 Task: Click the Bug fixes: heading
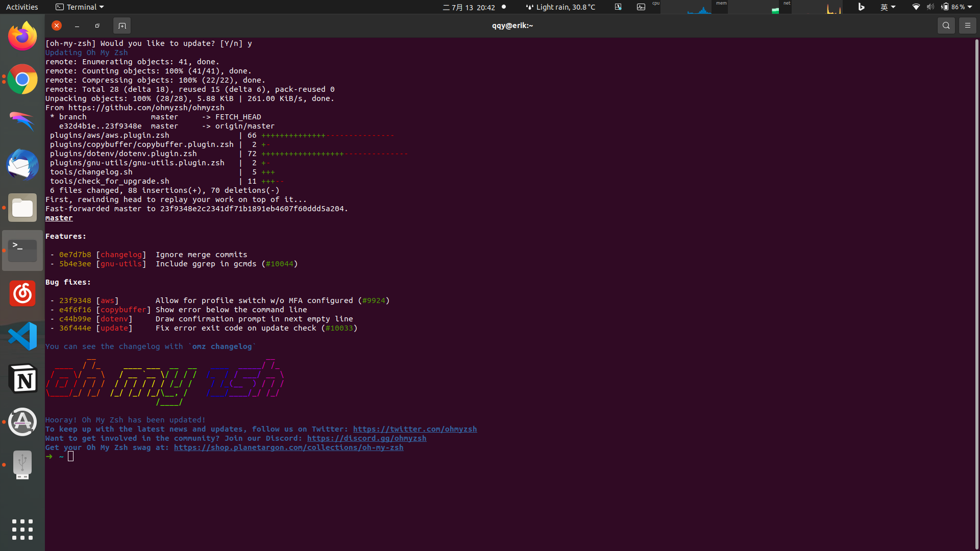click(68, 282)
